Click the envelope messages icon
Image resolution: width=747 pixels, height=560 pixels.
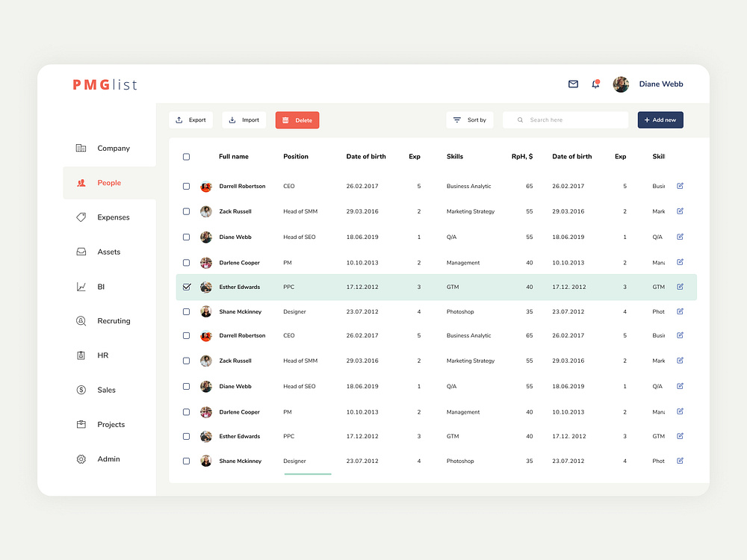(x=573, y=84)
